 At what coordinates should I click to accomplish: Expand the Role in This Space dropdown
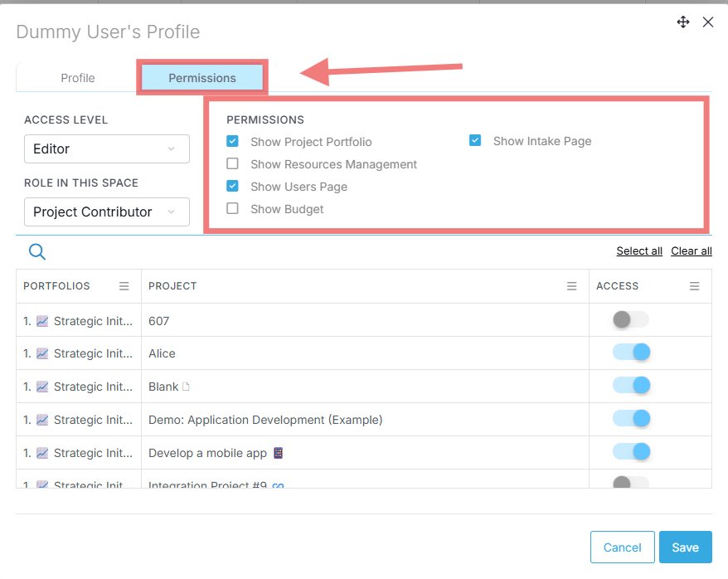coord(107,212)
